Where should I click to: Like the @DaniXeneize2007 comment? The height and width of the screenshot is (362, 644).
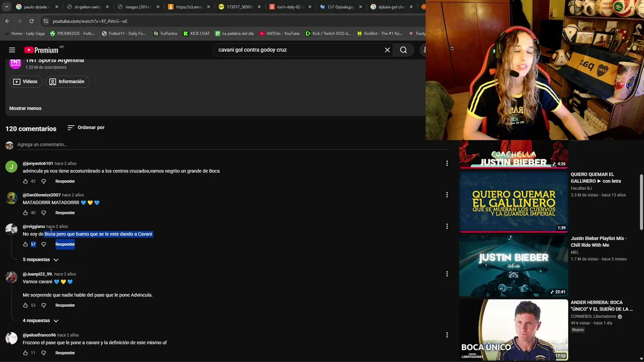click(25, 213)
